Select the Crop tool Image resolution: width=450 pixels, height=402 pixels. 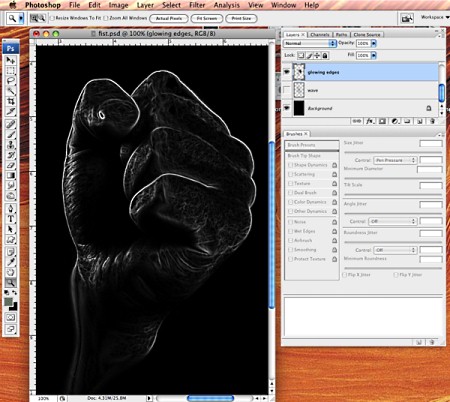[11, 101]
